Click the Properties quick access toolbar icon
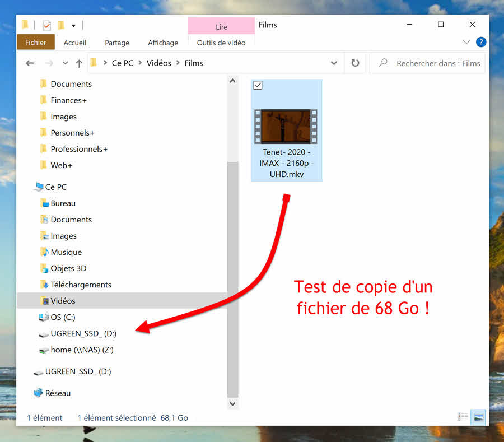 pos(47,25)
